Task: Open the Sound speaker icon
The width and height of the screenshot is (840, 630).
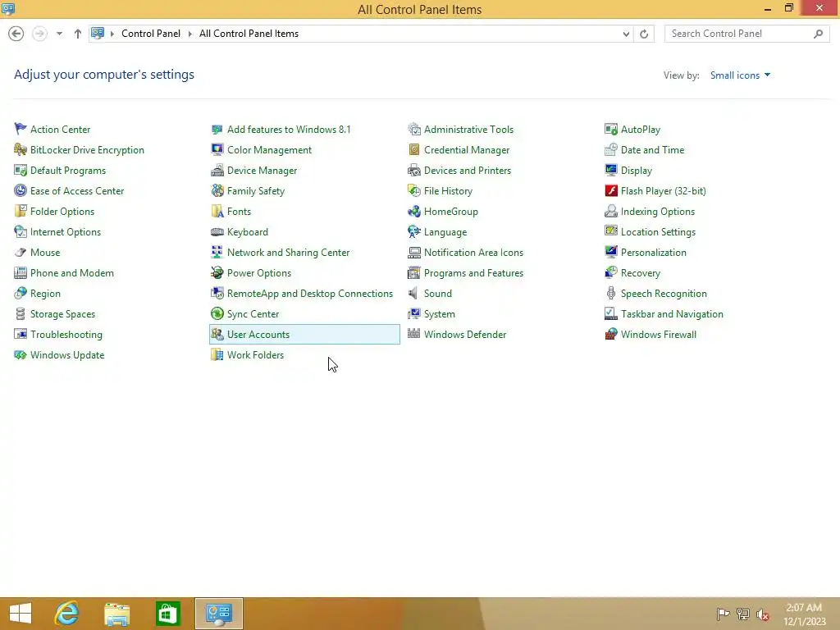Action: [x=413, y=294]
